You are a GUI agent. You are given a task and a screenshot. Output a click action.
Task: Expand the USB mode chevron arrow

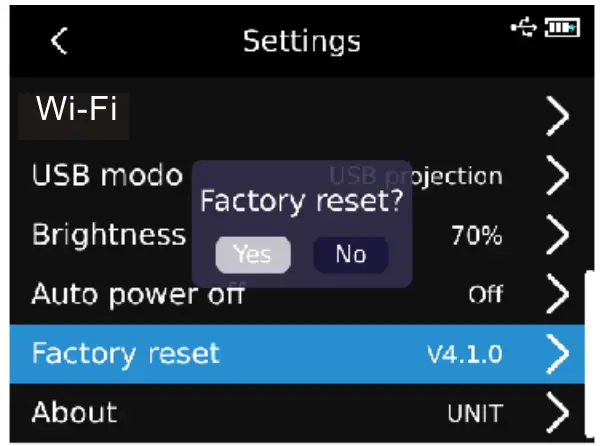tap(558, 176)
